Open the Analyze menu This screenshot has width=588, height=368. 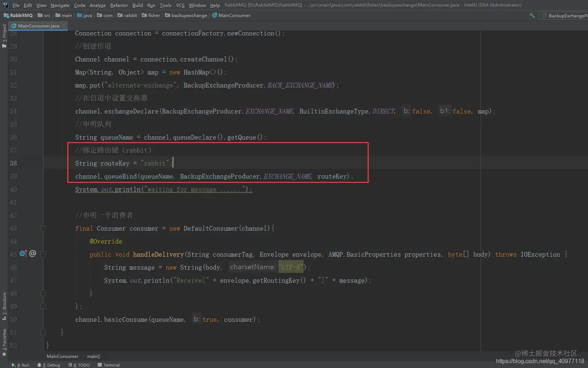(x=98, y=5)
